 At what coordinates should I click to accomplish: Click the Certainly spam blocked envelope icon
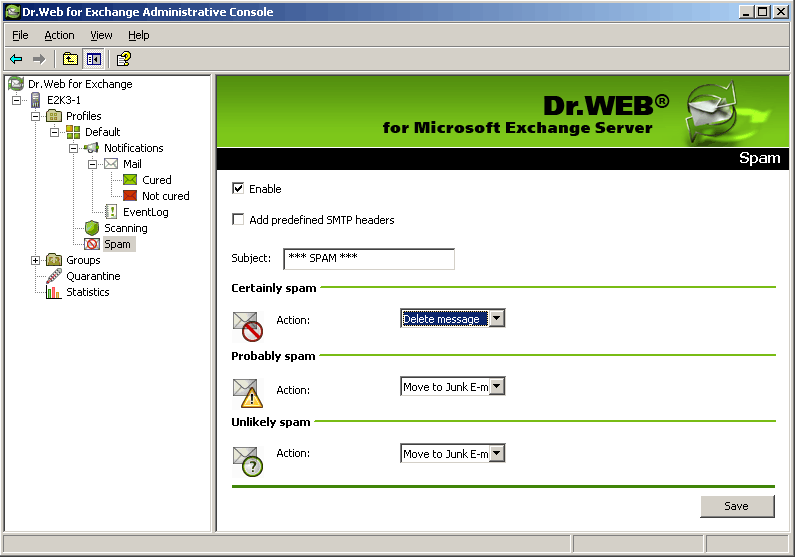pyautogui.click(x=248, y=326)
